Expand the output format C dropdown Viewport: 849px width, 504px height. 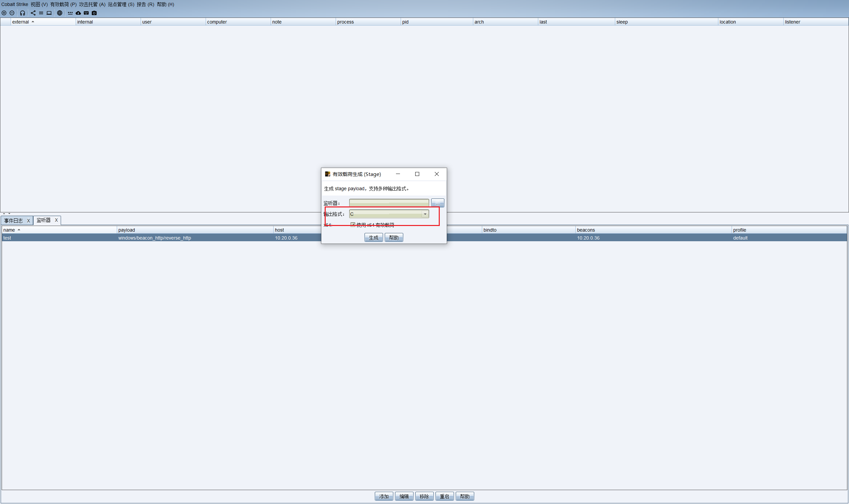tap(425, 214)
